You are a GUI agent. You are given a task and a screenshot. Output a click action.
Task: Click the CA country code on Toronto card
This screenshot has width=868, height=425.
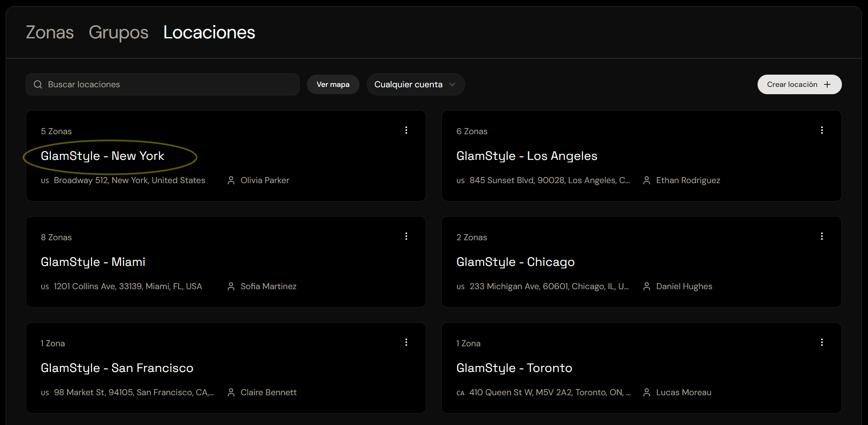click(x=460, y=393)
